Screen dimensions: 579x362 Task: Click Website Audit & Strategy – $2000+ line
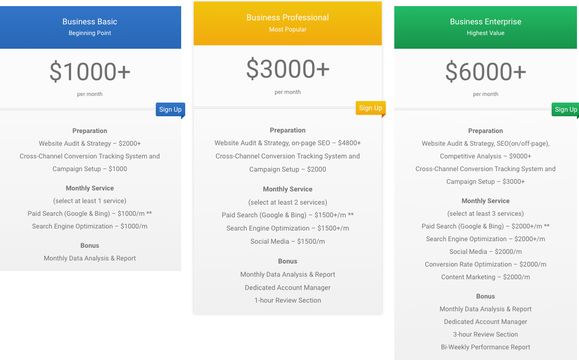(90, 143)
